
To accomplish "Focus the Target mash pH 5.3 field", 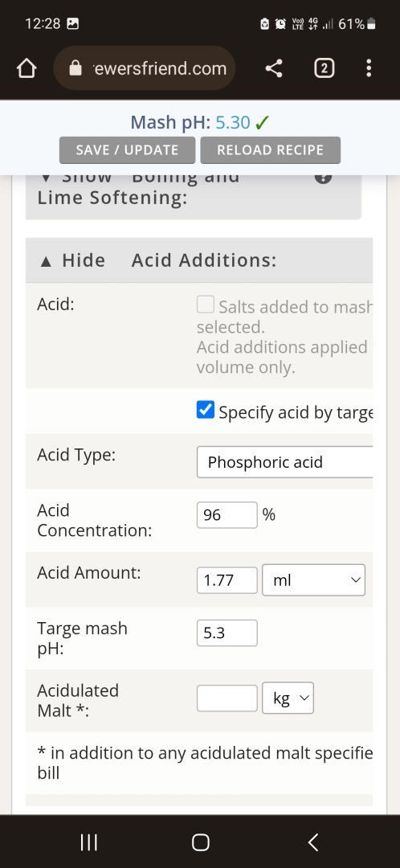I will click(227, 633).
